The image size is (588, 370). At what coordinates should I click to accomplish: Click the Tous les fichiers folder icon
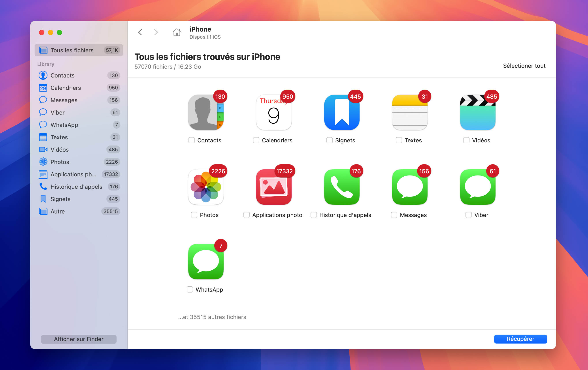tap(43, 50)
